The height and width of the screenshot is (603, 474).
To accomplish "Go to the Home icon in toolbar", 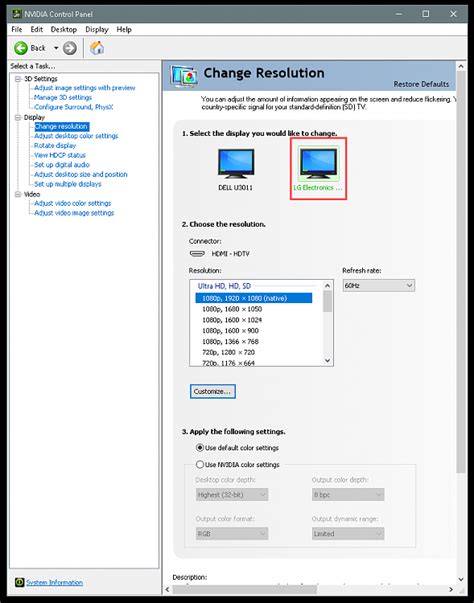I will (x=97, y=48).
